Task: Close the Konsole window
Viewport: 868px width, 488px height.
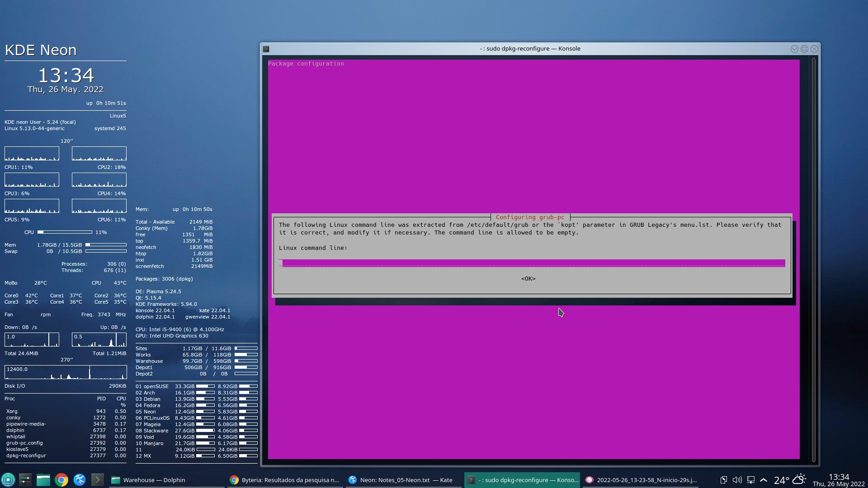Action: [x=814, y=49]
